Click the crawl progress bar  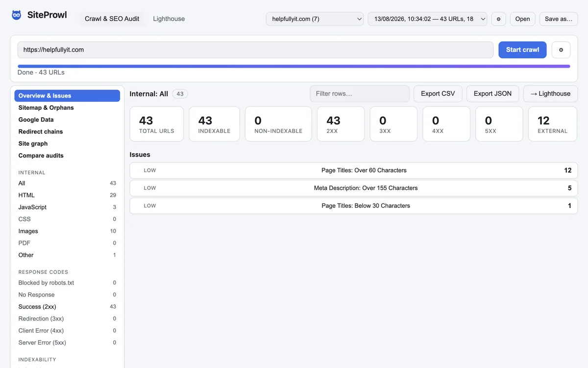click(294, 66)
